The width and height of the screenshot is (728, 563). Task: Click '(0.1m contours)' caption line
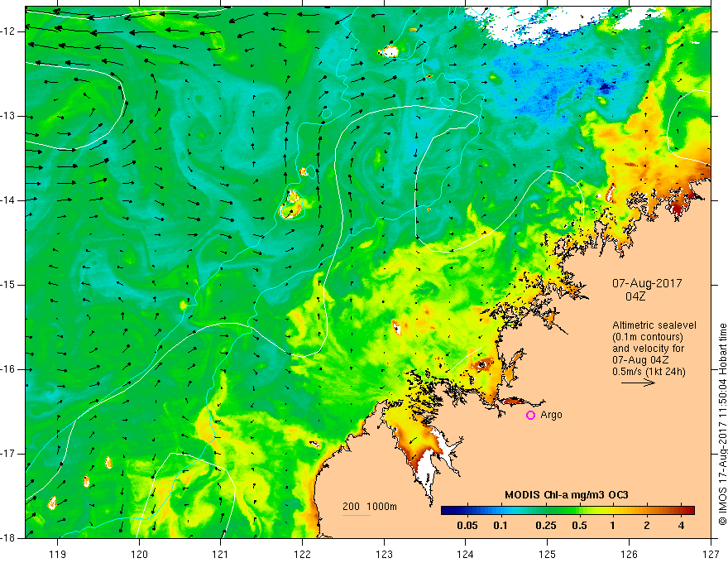click(648, 337)
